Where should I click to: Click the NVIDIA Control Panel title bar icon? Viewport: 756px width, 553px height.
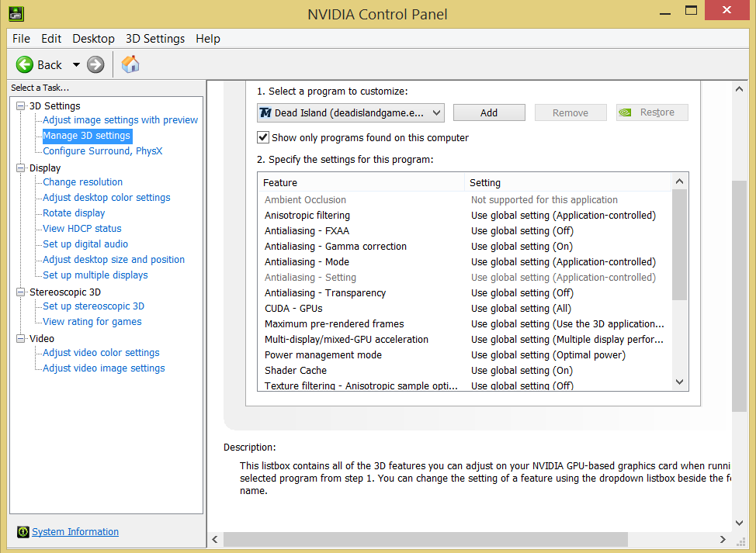16,14
